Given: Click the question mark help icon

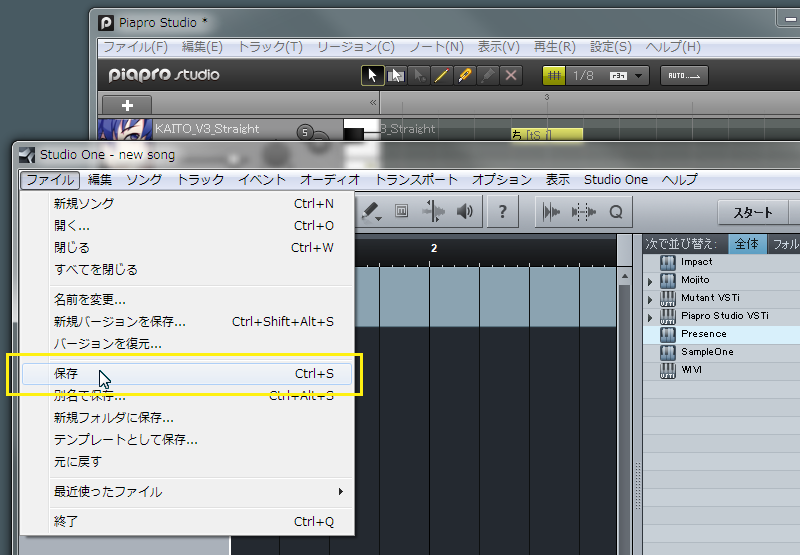Looking at the screenshot, I should click(503, 212).
